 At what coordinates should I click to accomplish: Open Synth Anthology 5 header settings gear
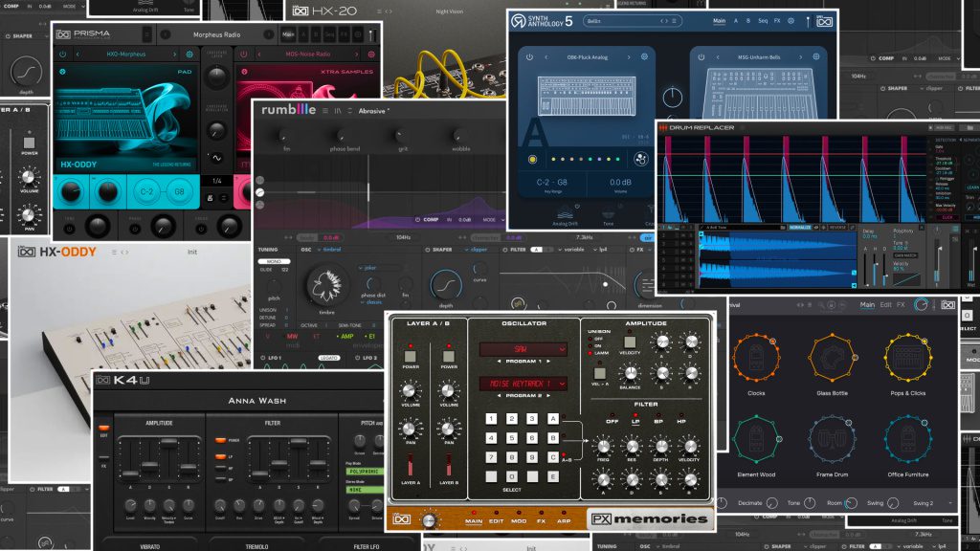(791, 21)
